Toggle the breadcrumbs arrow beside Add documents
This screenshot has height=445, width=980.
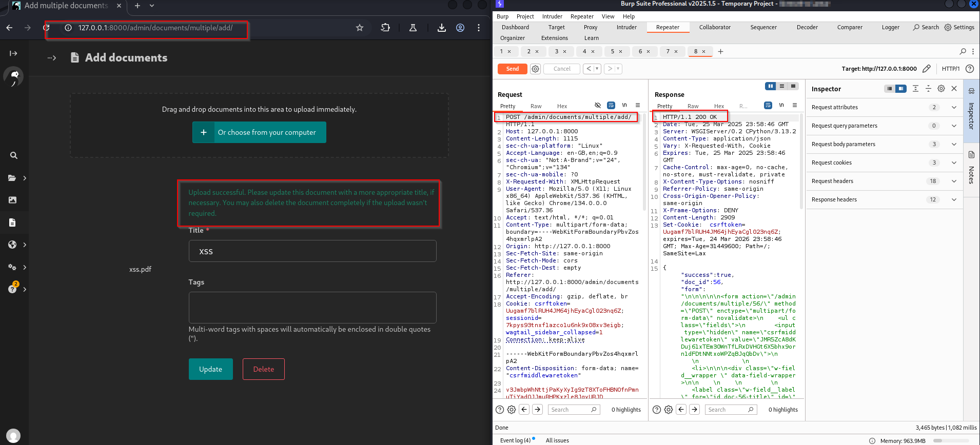[x=51, y=58]
